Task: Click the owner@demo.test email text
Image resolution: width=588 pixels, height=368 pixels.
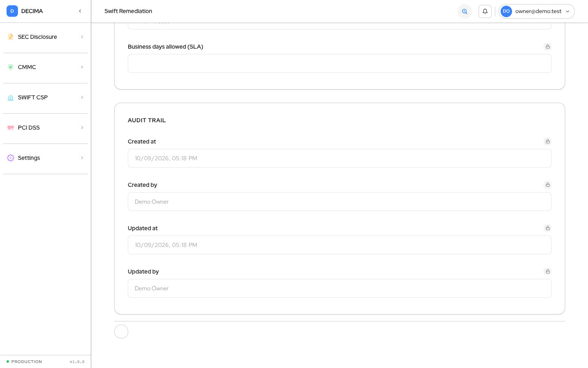Action: tap(538, 11)
